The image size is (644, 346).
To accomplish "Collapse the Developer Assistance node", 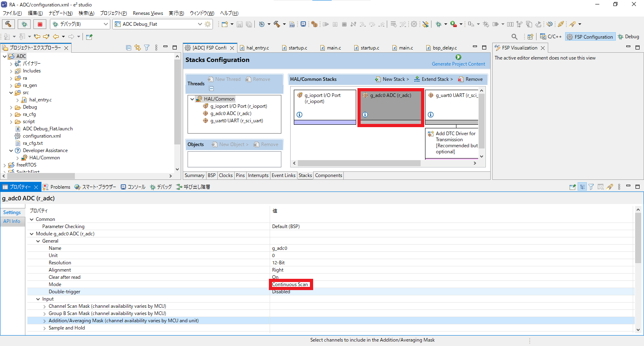I will pyautogui.click(x=11, y=150).
